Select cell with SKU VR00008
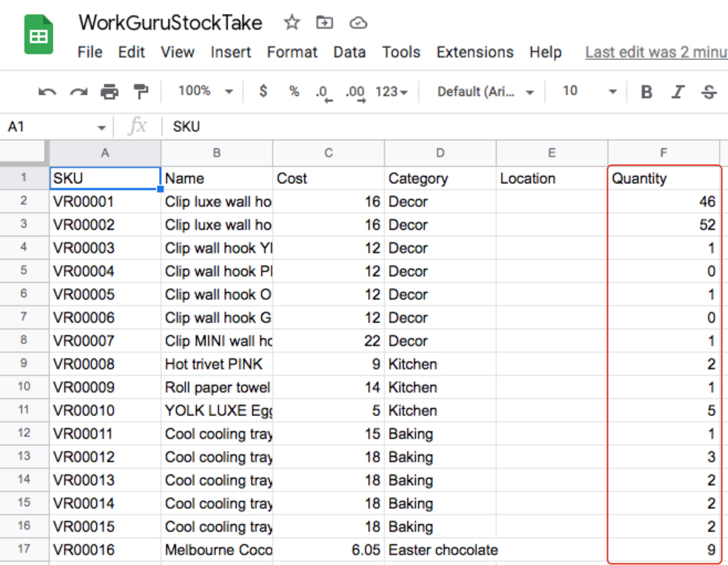This screenshot has height=565, width=728. click(105, 364)
